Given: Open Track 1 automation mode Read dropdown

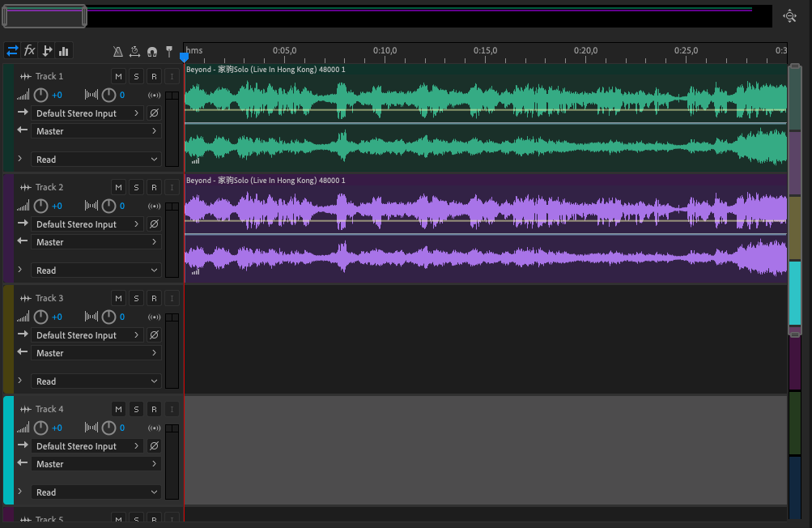Looking at the screenshot, I should (x=96, y=160).
